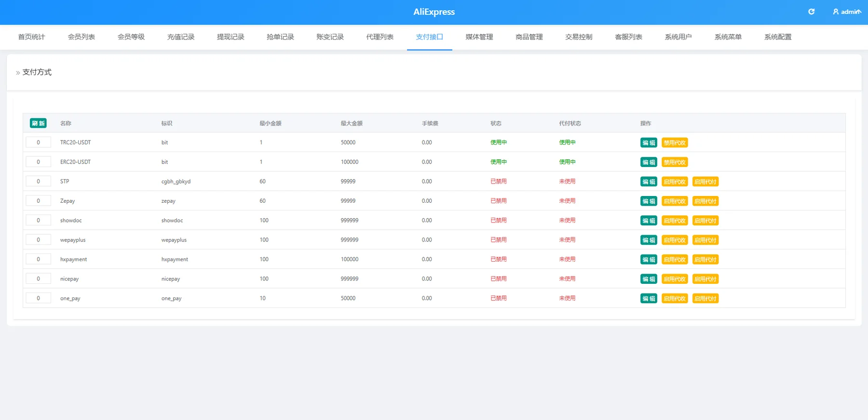Click the green 刷新 button in the table header
Screen dimensions: 868x420
38,123
